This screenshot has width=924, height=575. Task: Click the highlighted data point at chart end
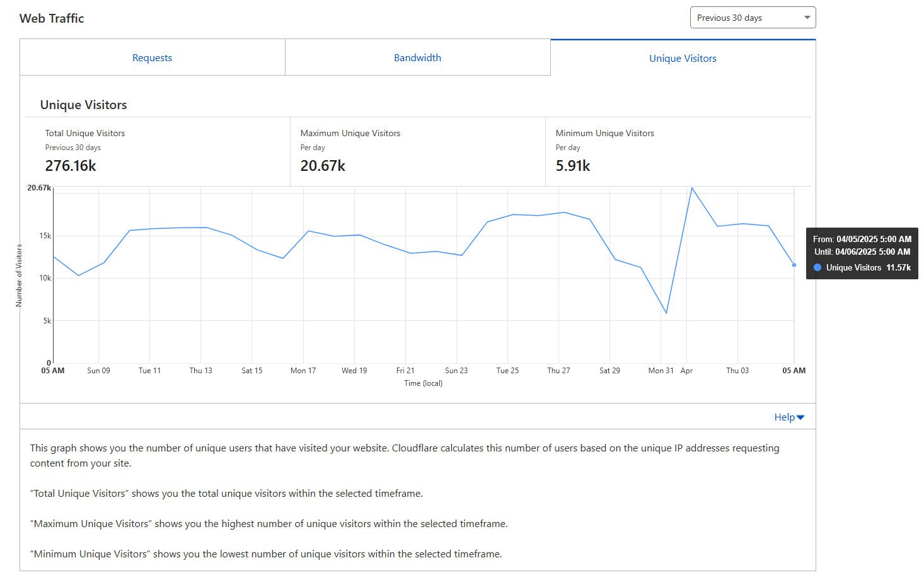[x=794, y=265]
